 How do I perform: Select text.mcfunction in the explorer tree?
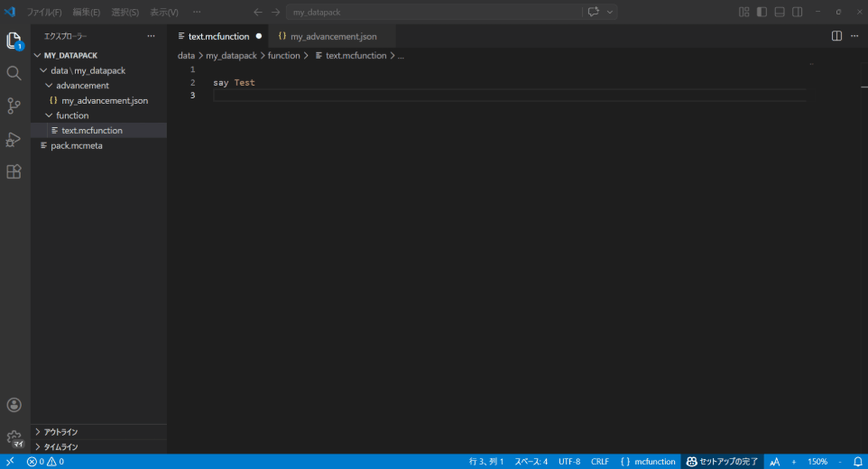98,131
